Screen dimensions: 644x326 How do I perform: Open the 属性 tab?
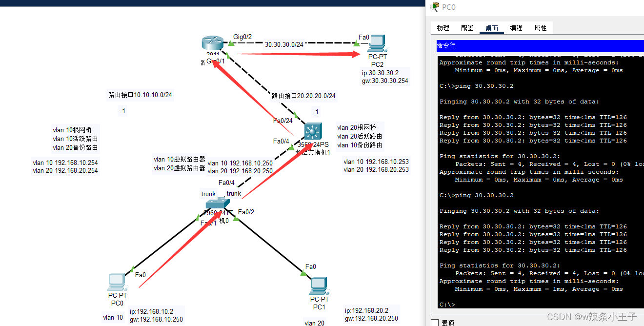[541, 28]
